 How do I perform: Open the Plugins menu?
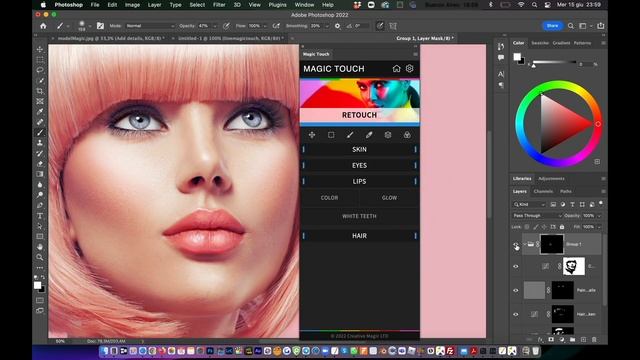pos(278,5)
